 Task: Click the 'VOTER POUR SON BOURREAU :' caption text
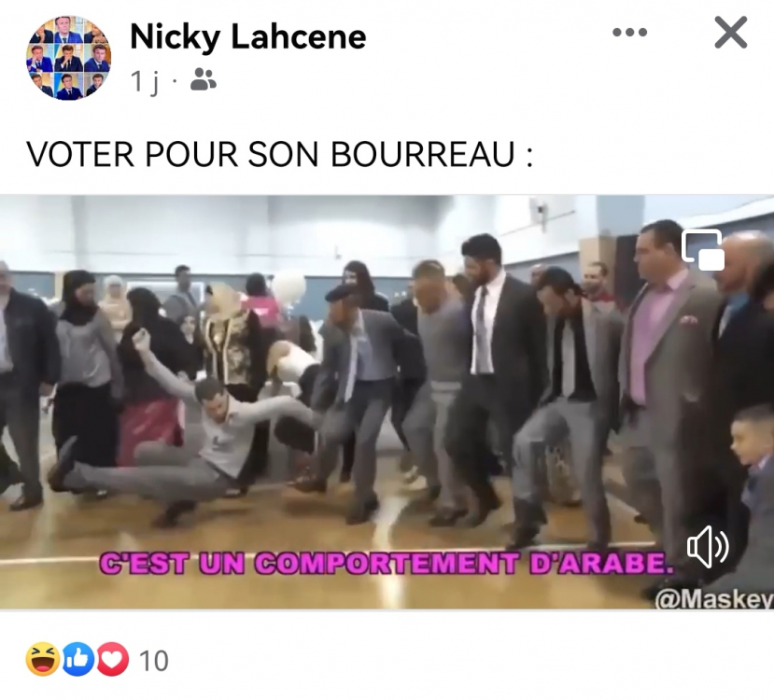279,155
